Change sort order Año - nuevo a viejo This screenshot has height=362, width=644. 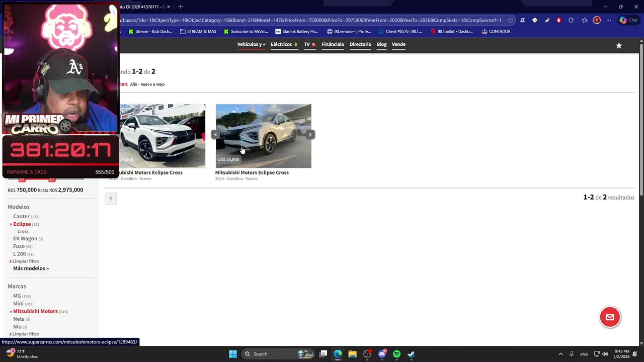click(x=147, y=84)
